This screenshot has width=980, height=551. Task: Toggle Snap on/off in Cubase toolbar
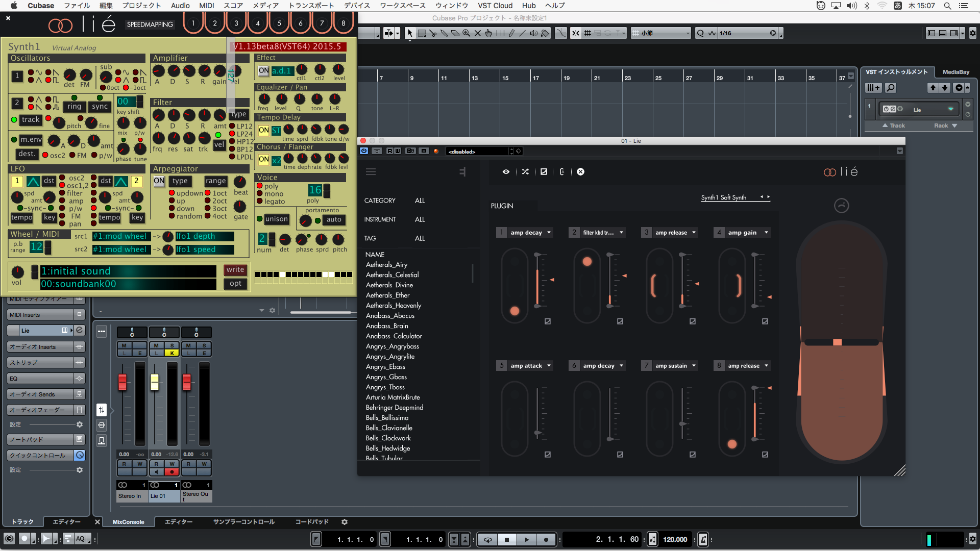tap(575, 33)
